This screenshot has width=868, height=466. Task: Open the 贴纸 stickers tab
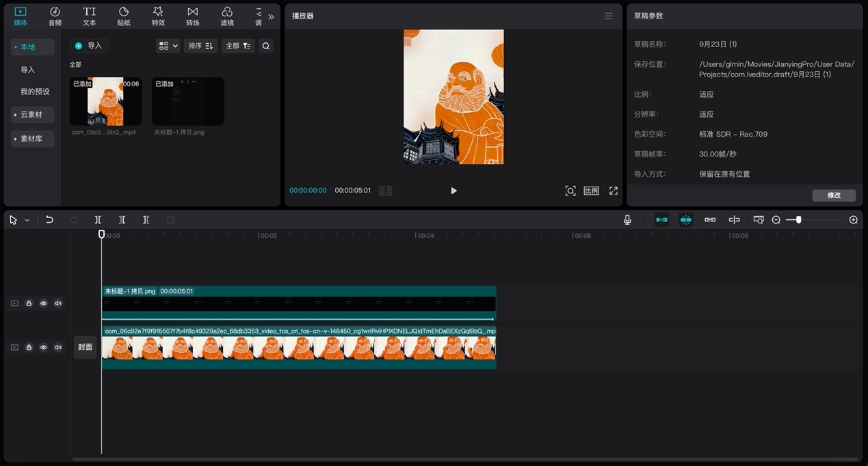[x=124, y=16]
